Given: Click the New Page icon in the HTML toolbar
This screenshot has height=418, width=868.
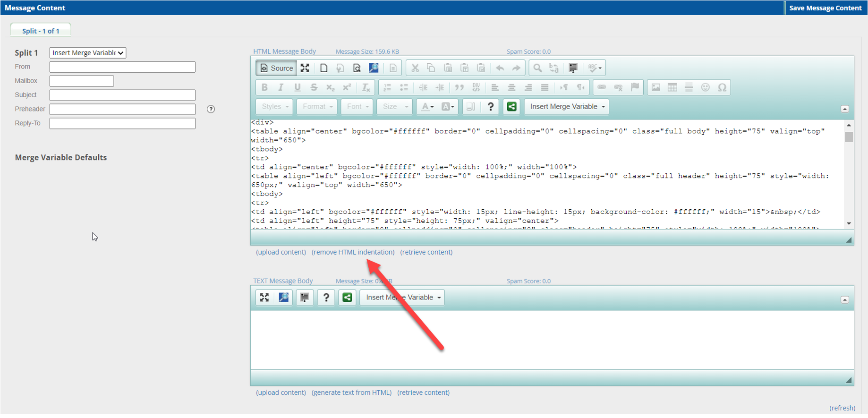Looking at the screenshot, I should 323,68.
